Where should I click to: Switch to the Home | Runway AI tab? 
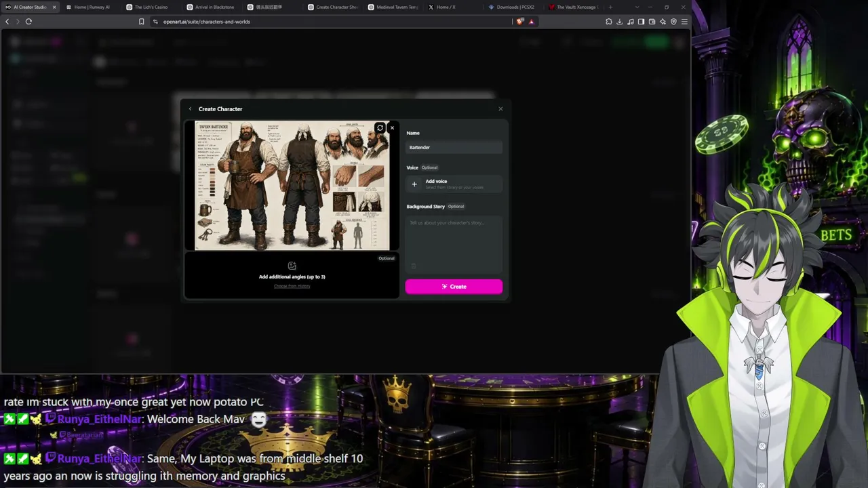[x=92, y=7]
